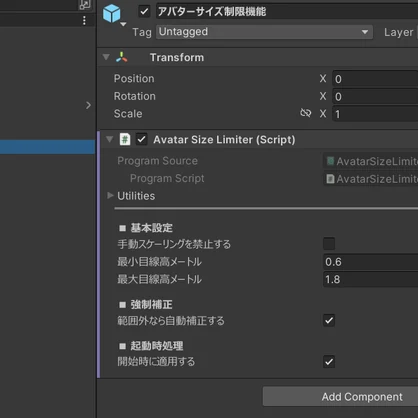
Task: Toggle the Scale constrain proportions link icon
Action: [x=306, y=113]
